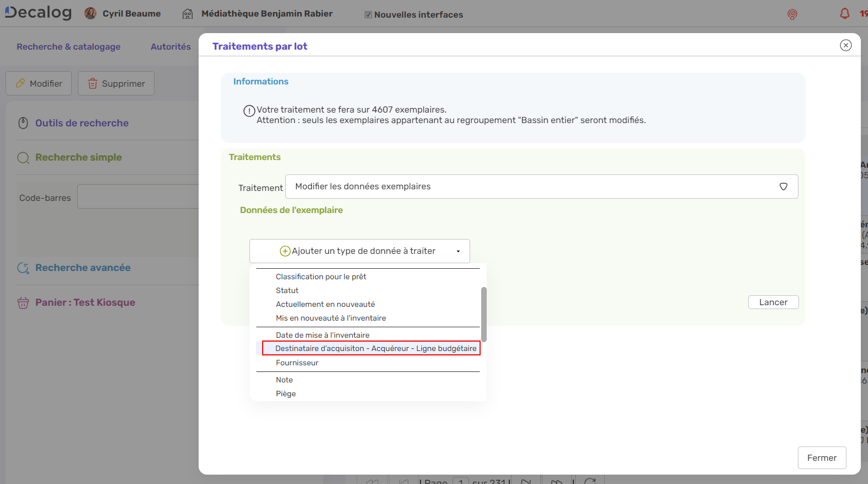
Task: Click the dropdown list scrollbar
Action: [483, 314]
